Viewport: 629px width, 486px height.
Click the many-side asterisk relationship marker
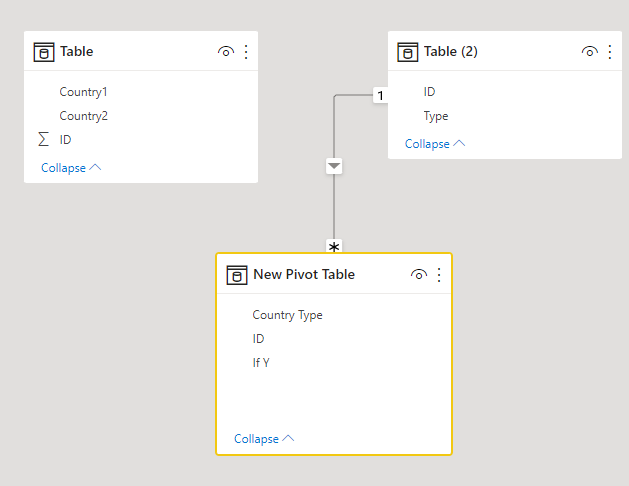pyautogui.click(x=334, y=246)
